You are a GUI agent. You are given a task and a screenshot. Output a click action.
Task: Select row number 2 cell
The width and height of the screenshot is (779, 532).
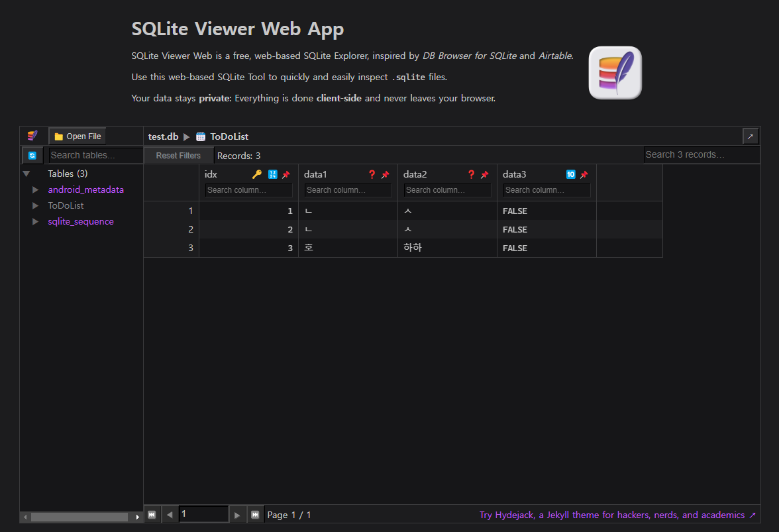click(172, 229)
